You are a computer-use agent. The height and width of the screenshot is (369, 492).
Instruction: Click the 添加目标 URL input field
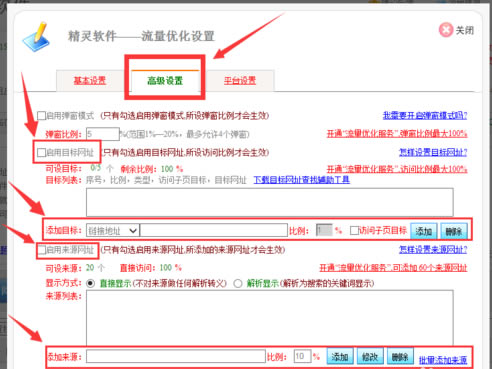point(214,230)
